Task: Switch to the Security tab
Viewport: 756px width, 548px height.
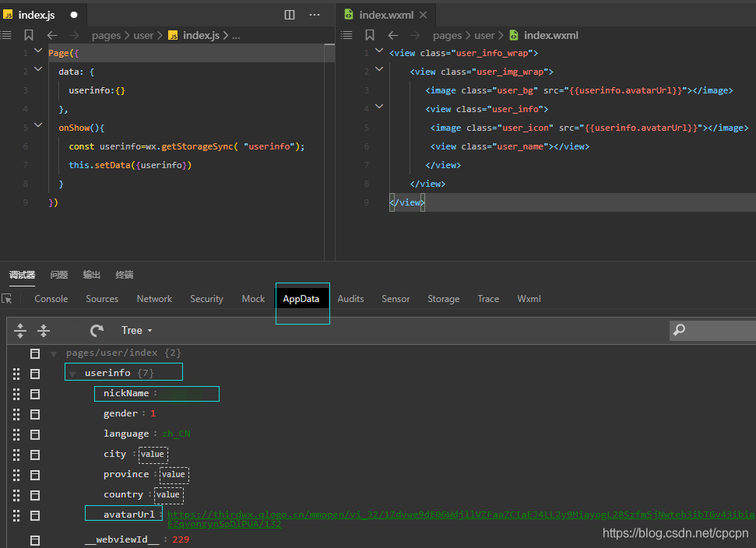Action: 207,299
